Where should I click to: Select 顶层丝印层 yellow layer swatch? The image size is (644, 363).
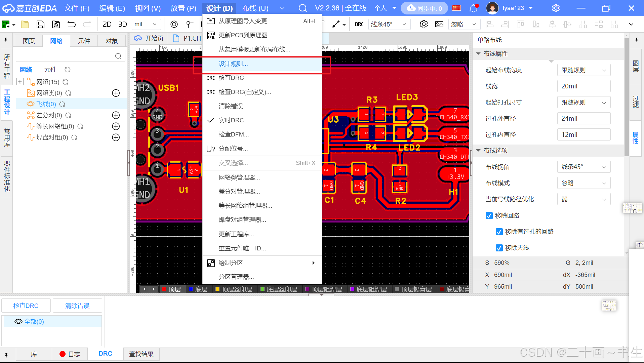217,289
